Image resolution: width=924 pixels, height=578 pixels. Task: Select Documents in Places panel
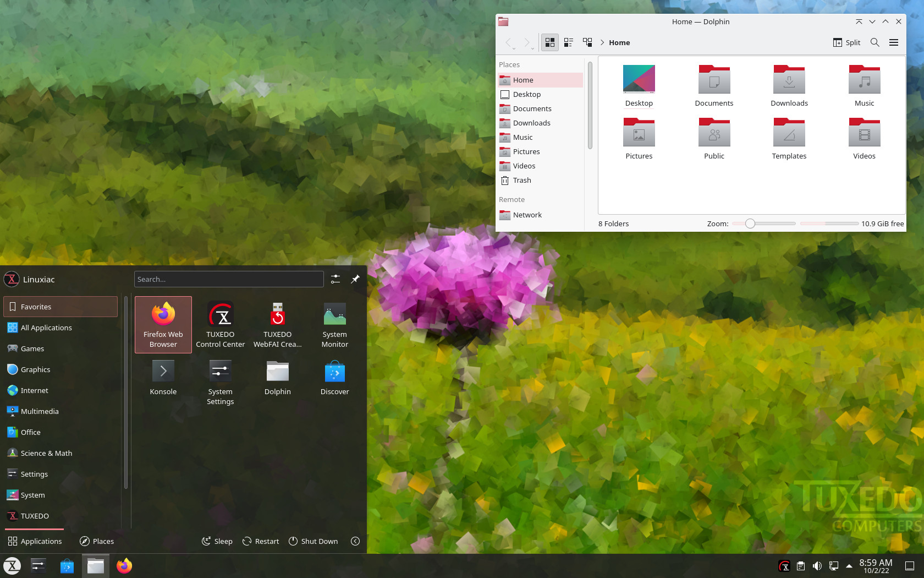540,108
